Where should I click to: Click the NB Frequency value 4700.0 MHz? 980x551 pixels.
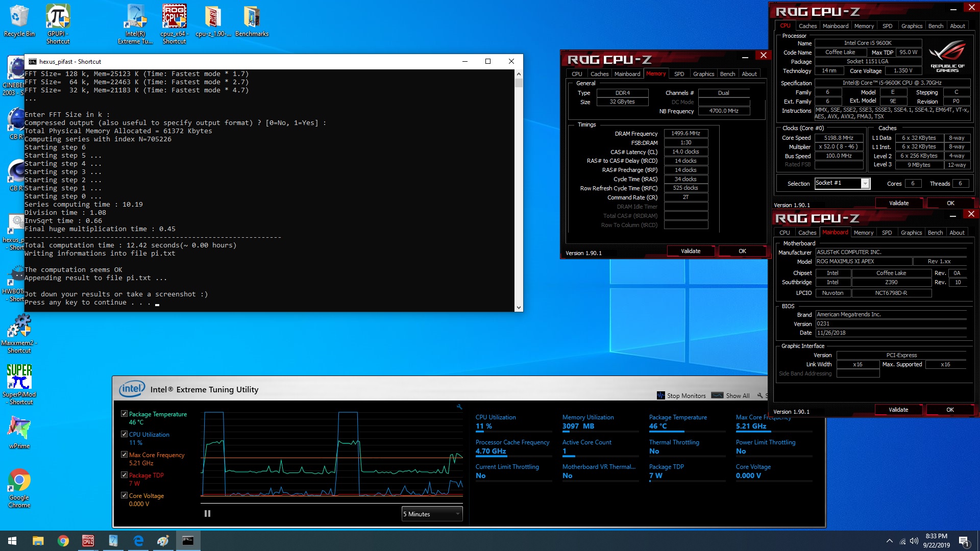click(724, 111)
